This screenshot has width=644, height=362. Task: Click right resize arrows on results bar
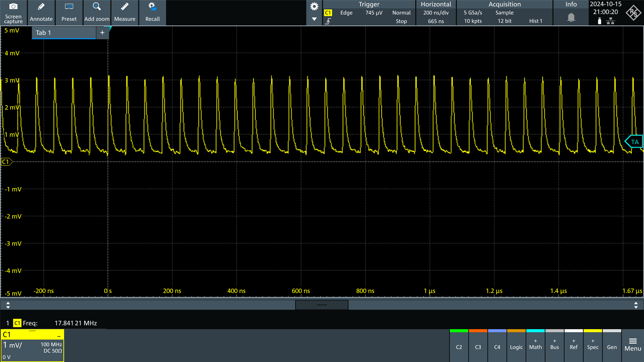tap(636, 305)
